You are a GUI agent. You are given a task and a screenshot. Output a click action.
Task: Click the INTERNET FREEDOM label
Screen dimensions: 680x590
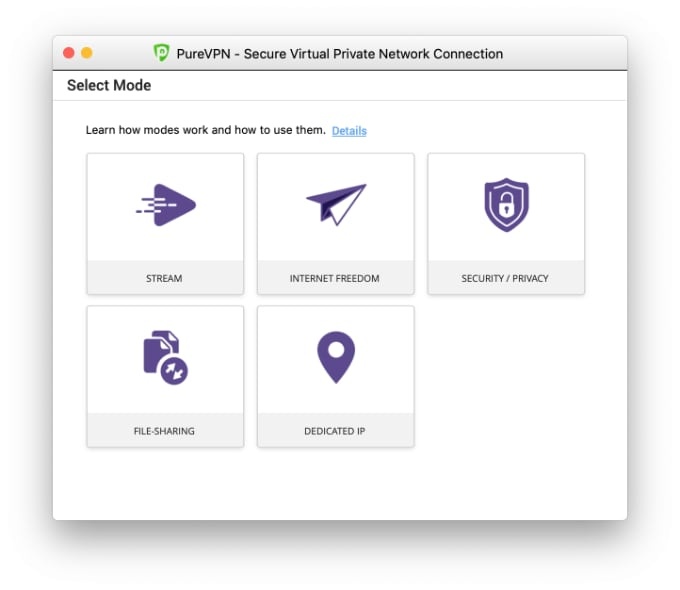click(x=334, y=279)
